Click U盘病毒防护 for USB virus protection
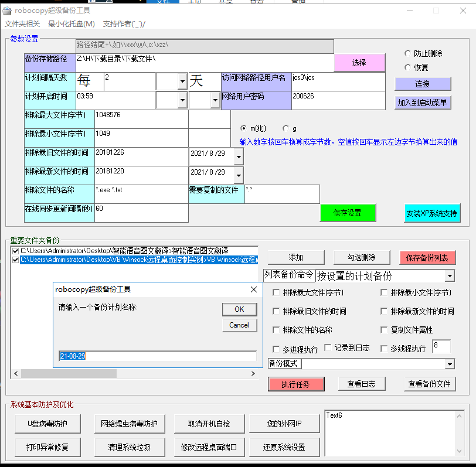This screenshot has width=476, height=467. pyautogui.click(x=46, y=424)
